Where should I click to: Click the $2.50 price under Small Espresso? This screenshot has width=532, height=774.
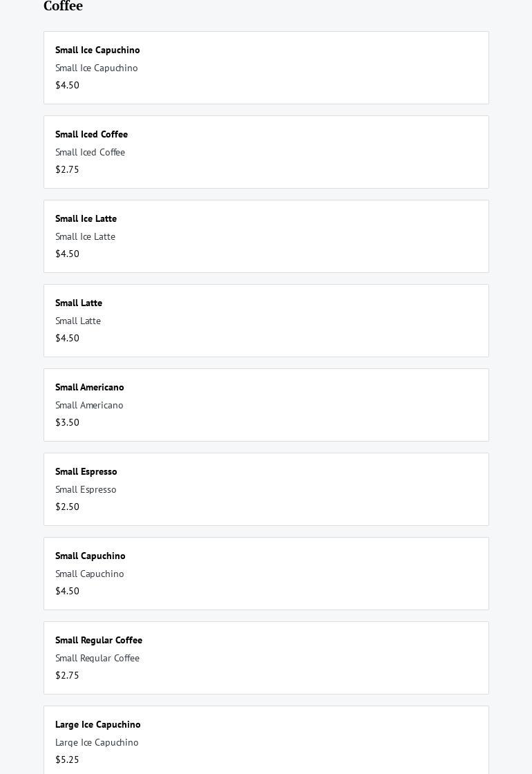[67, 507]
